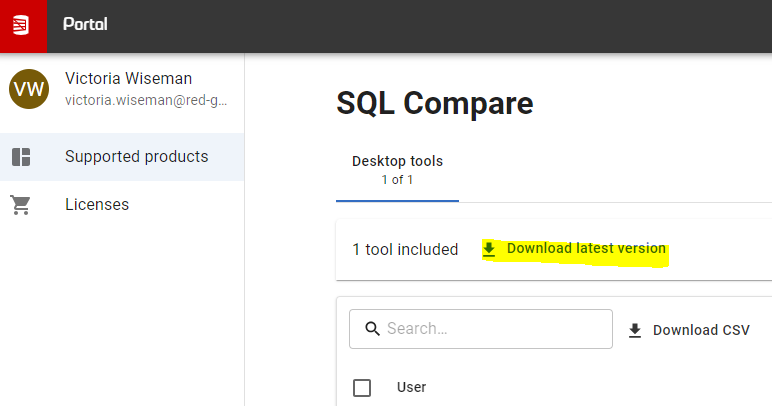
Task: Click the Victoria Wiseman name
Action: click(129, 79)
